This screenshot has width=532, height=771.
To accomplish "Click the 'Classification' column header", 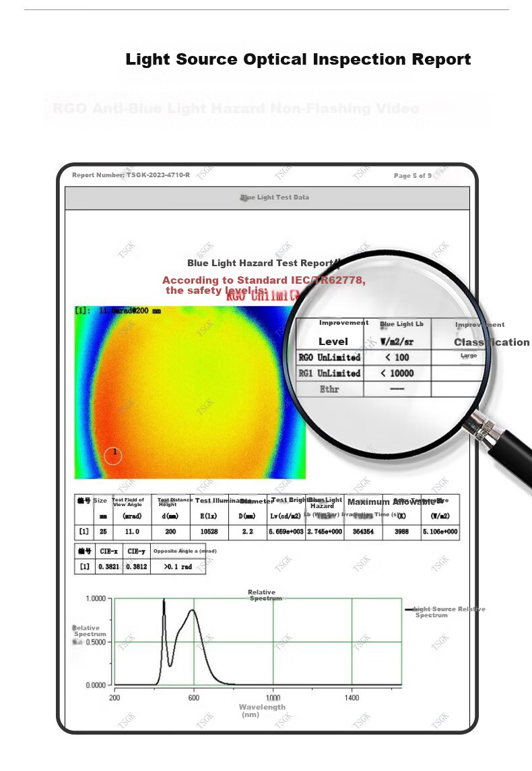I will click(491, 342).
